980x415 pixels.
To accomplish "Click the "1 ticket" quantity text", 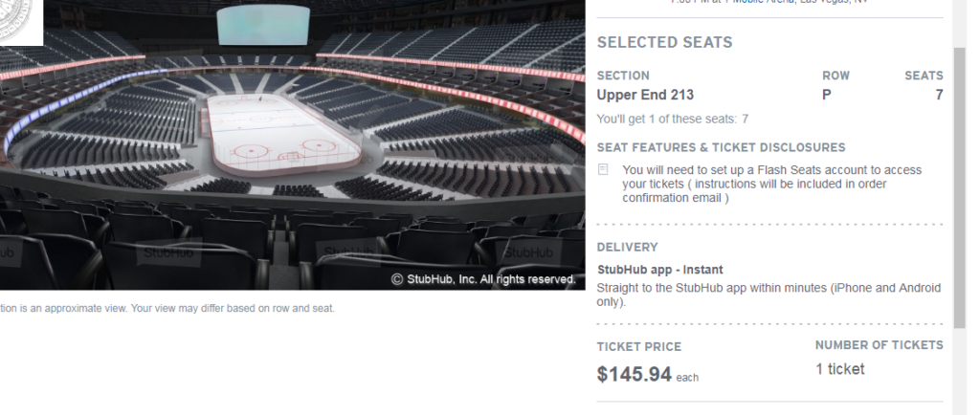I will click(x=839, y=369).
